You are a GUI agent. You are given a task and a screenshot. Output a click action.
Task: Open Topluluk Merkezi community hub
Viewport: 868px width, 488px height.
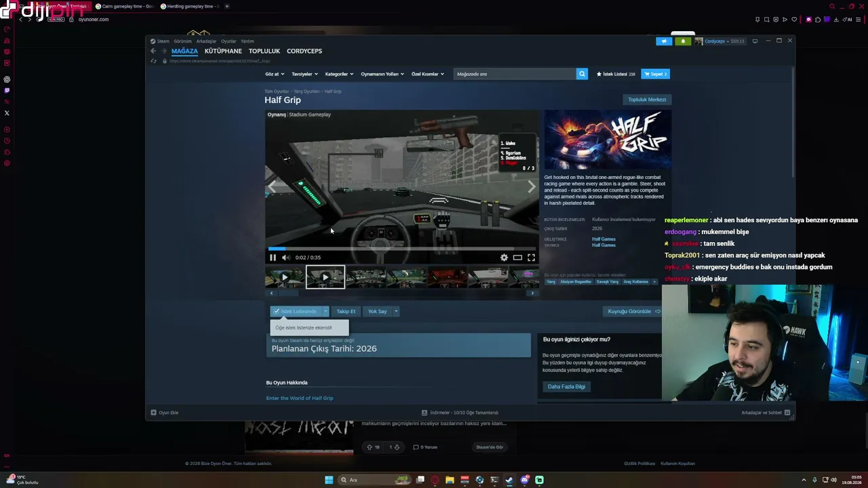click(647, 100)
